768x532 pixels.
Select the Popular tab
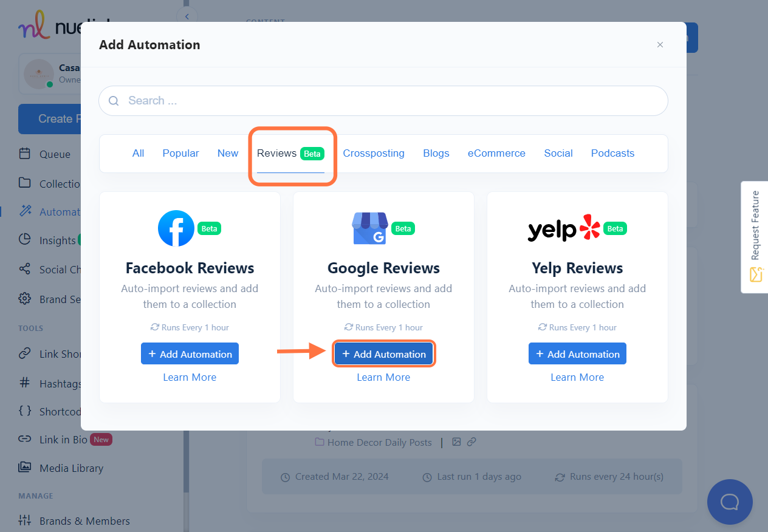pyautogui.click(x=180, y=153)
